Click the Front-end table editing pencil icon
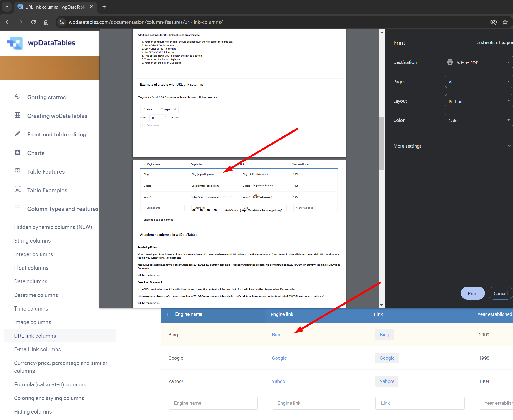This screenshot has height=420, width=513. tap(17, 134)
